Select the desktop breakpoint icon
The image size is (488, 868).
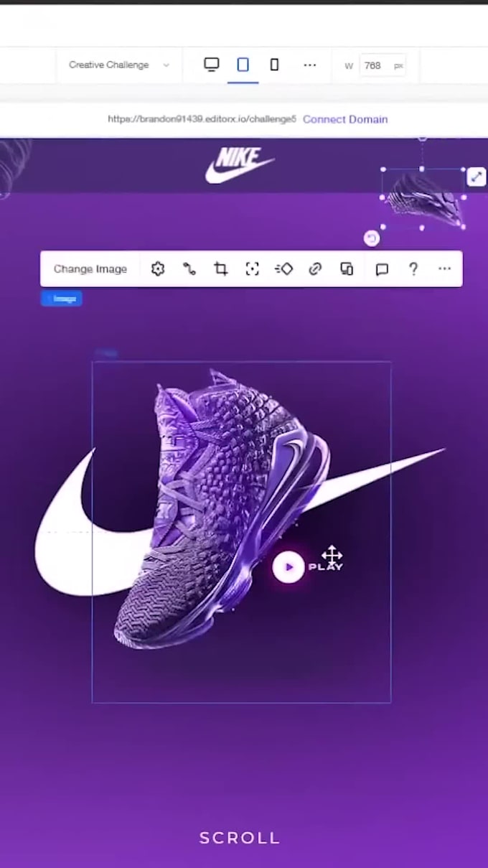click(211, 65)
